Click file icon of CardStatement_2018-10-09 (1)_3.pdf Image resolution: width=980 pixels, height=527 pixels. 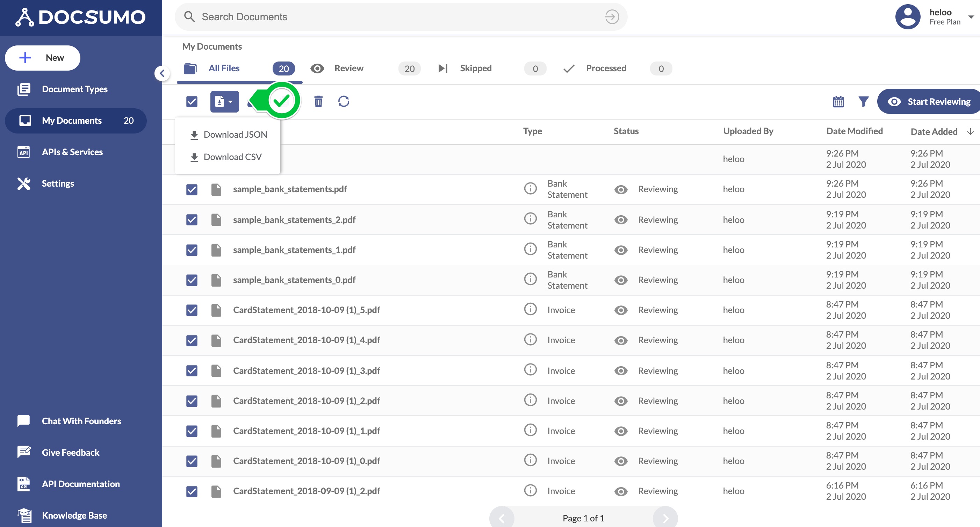pyautogui.click(x=216, y=370)
